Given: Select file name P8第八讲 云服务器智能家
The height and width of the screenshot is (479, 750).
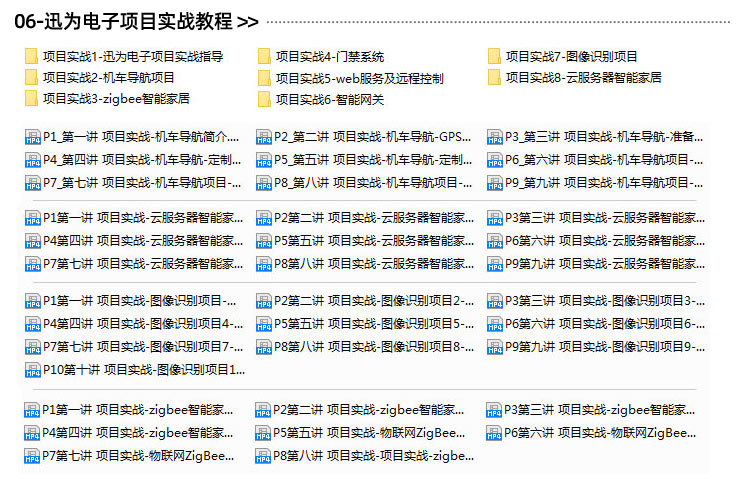Looking at the screenshot, I should coord(374,264).
